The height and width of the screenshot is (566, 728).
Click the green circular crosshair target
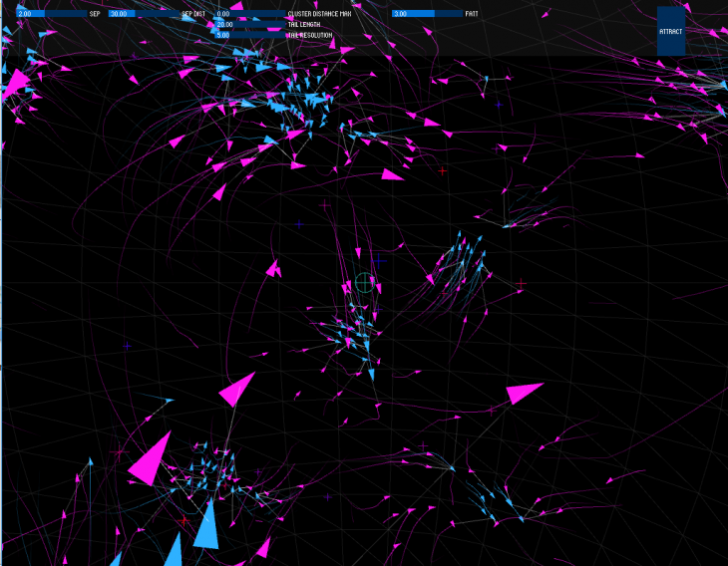click(x=364, y=283)
